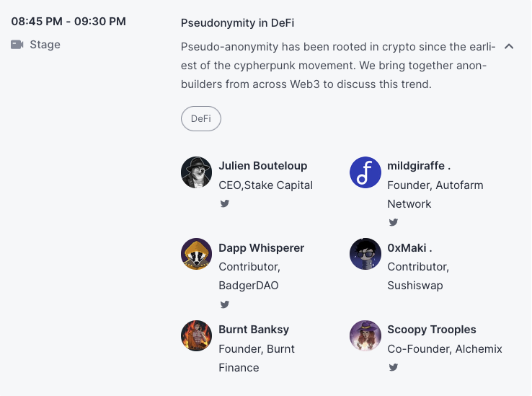
Task: Open Julien Bouteloup's Twitter profile icon
Action: (225, 203)
